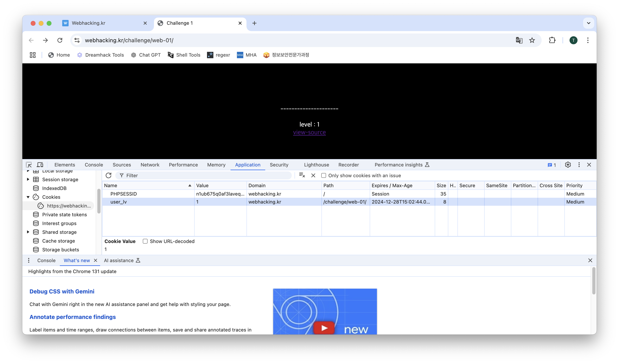This screenshot has width=619, height=364.
Task: Click the inspect element picker icon
Action: point(29,165)
